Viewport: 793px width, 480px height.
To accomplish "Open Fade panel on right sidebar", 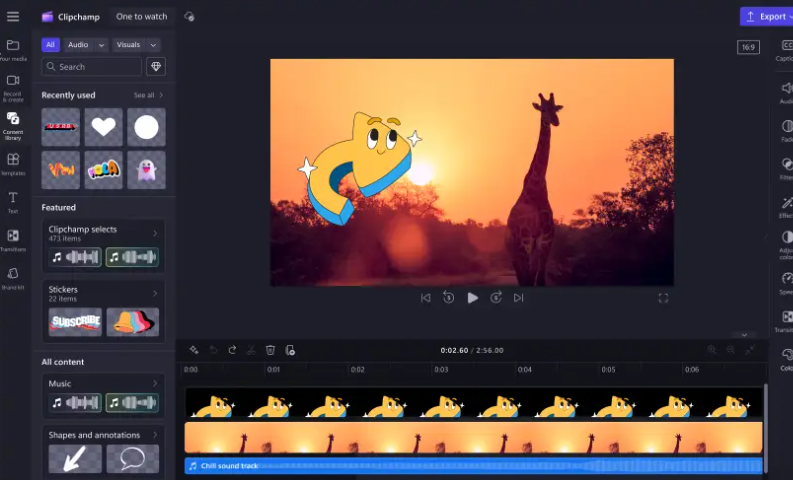I will (785, 130).
